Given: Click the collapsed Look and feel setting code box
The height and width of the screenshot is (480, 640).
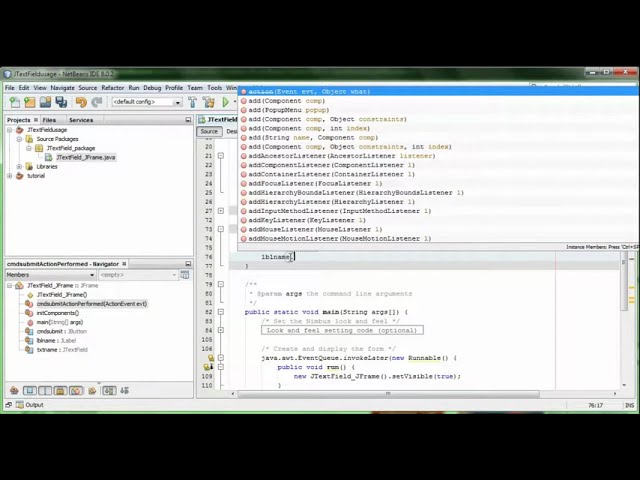Looking at the screenshot, I should [x=342, y=330].
